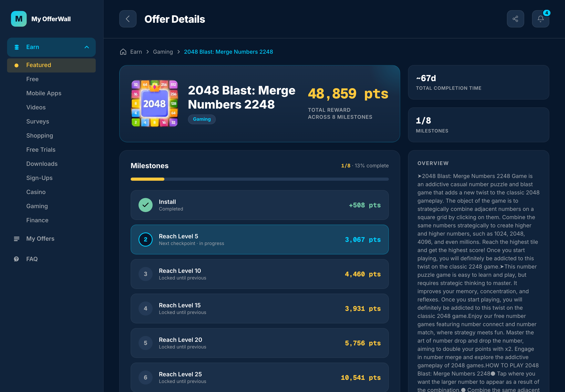Click the step 3 number badge
This screenshot has width=565, height=392.
click(x=146, y=274)
